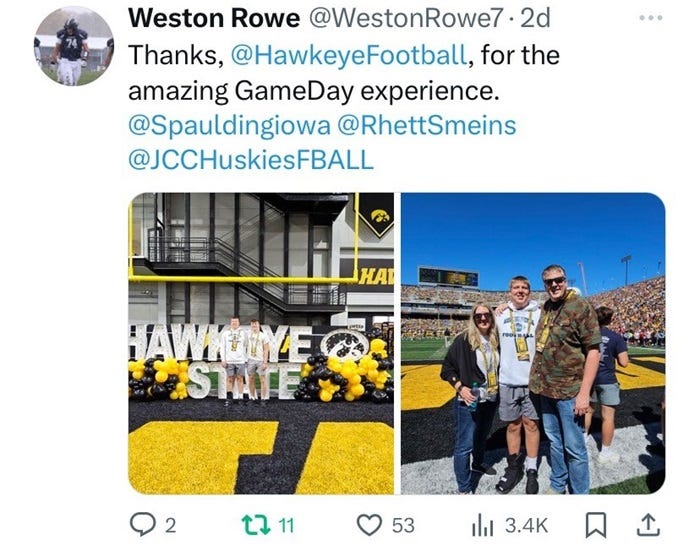Click the retweet arrows icon

256,525
